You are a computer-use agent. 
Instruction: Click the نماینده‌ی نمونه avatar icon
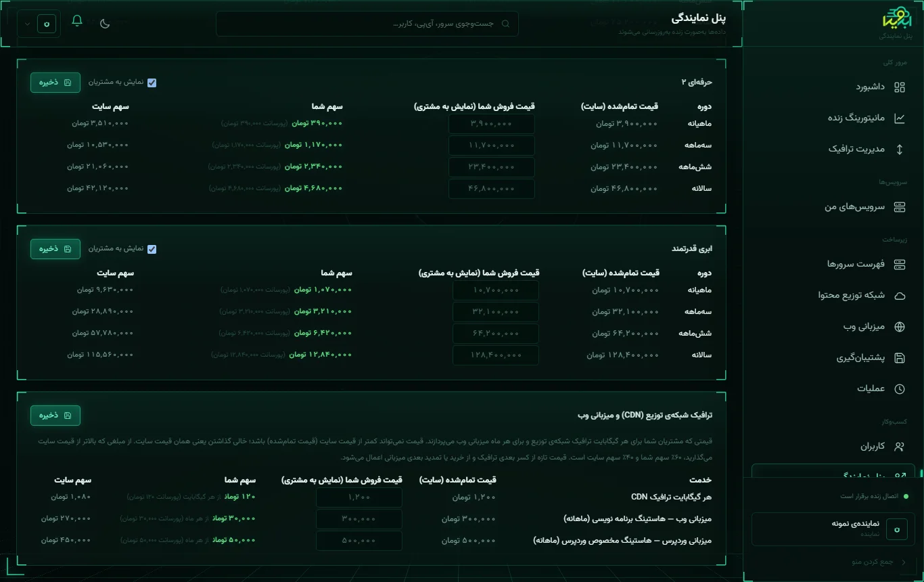click(x=897, y=529)
